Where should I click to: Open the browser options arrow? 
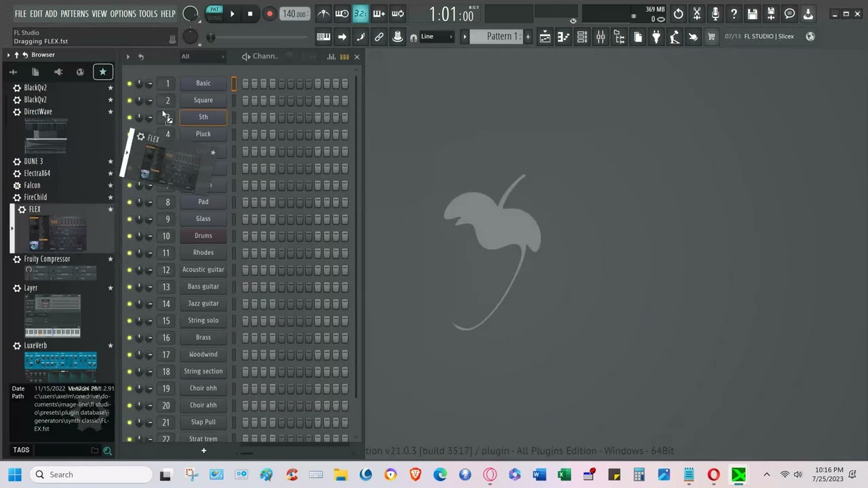[8, 54]
